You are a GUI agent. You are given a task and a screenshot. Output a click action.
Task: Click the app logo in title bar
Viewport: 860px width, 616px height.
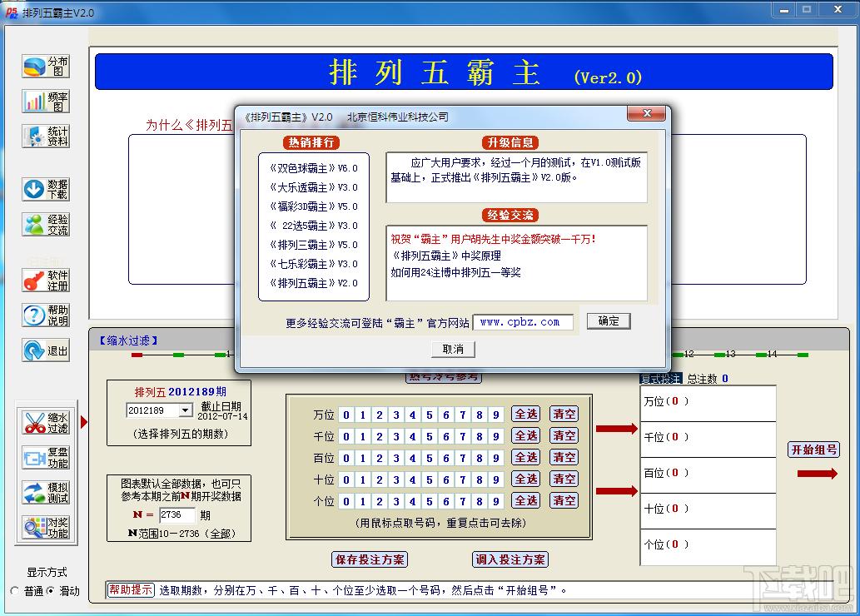pos(11,12)
